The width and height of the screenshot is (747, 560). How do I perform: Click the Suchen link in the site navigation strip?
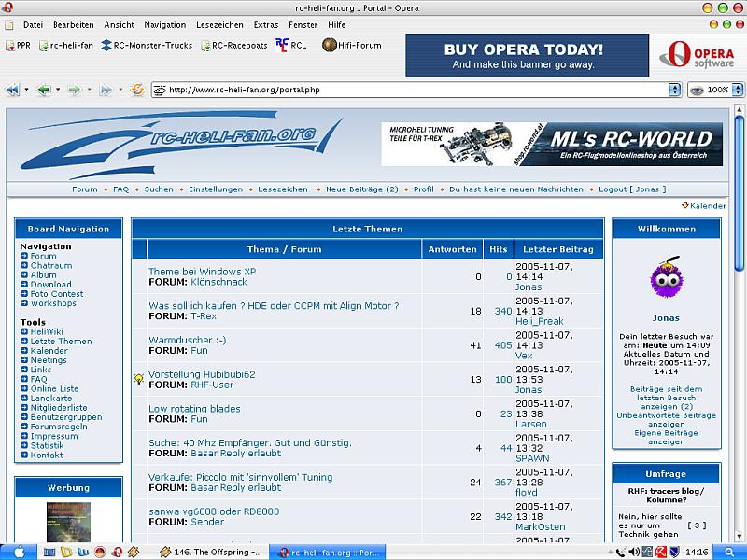point(159,189)
